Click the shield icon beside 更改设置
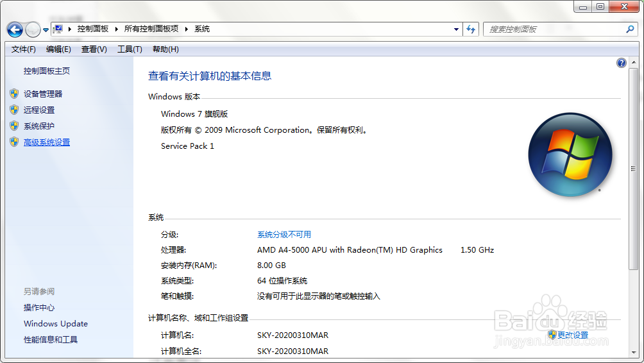644x363 pixels. [x=552, y=335]
